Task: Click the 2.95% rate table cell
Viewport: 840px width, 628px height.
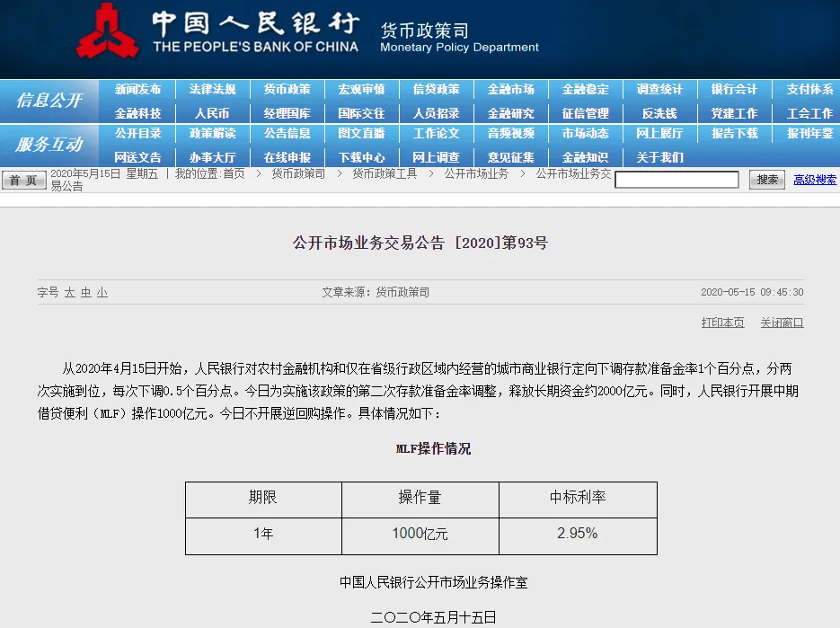Action: (x=578, y=535)
